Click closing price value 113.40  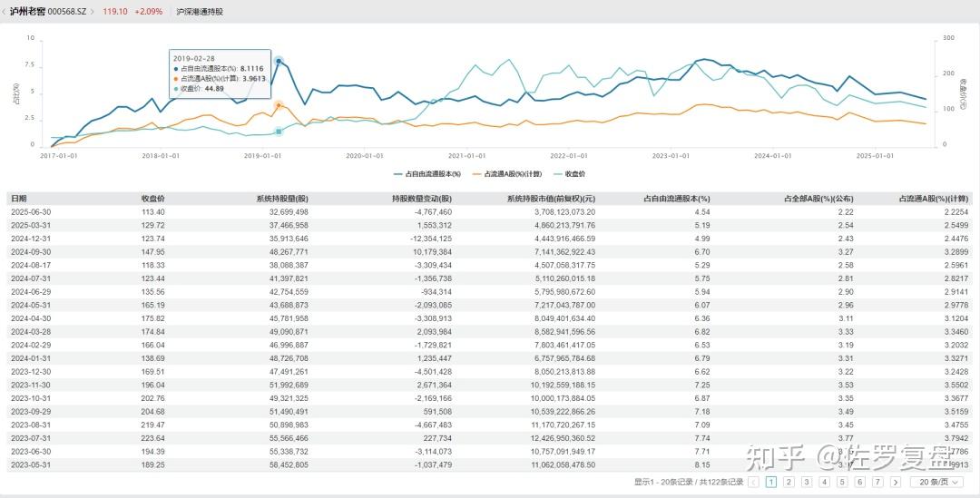pos(153,212)
